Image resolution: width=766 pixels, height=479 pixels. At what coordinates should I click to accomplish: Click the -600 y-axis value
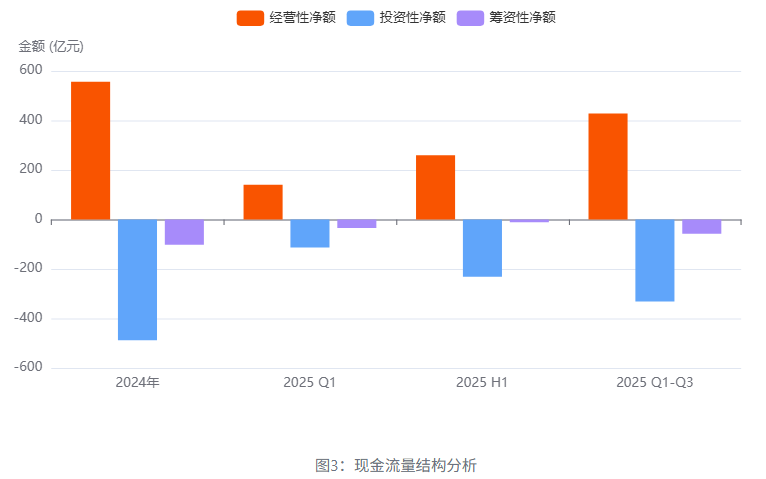click(28, 367)
